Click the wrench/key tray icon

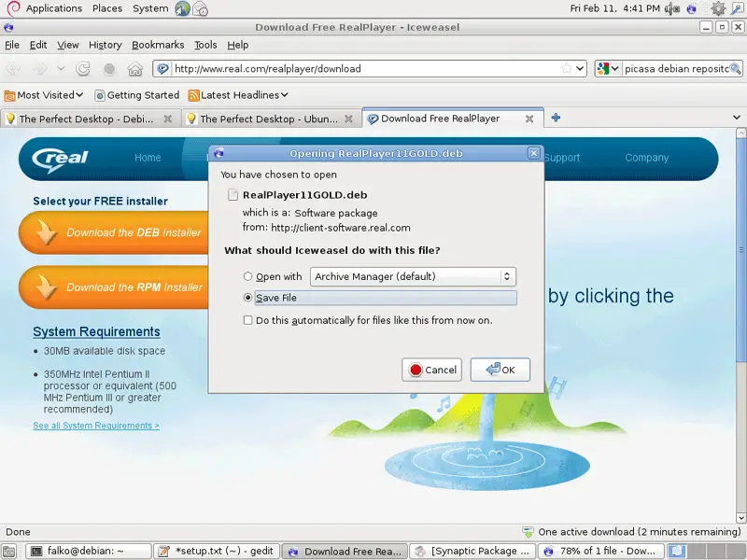point(737,8)
